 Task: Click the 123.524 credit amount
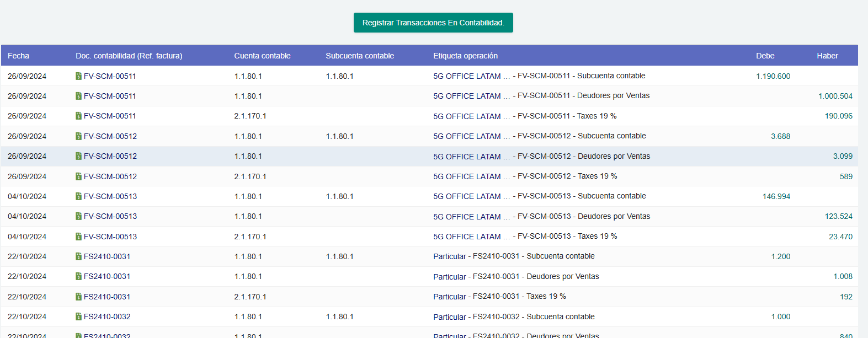[x=838, y=217]
